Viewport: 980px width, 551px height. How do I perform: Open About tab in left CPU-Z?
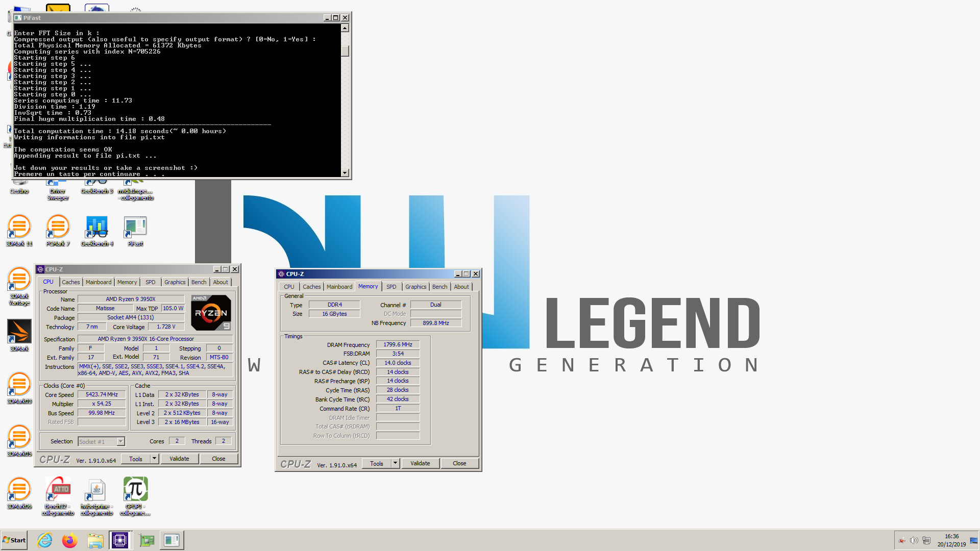pos(220,282)
